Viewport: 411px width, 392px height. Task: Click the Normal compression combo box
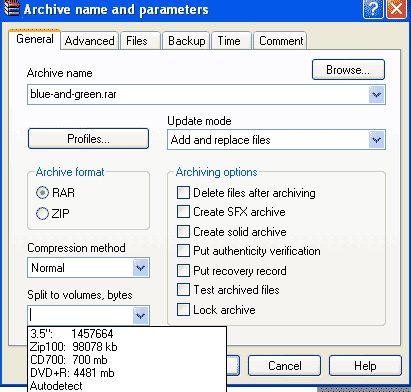(x=88, y=267)
